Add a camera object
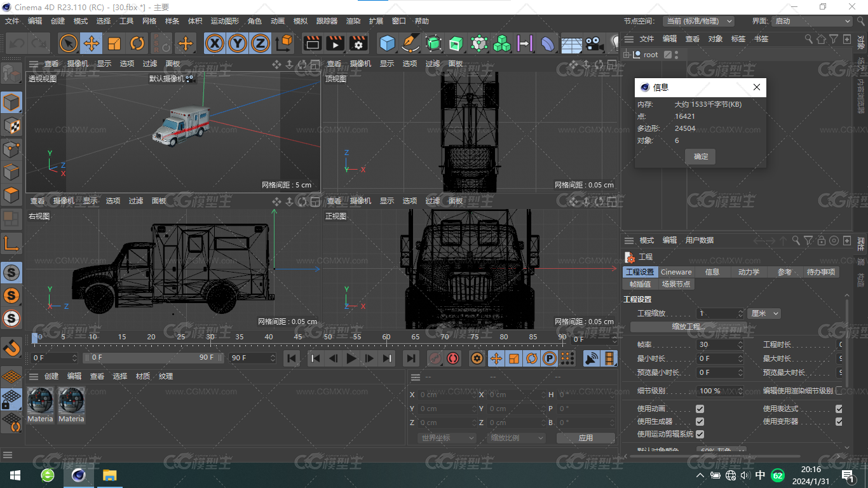The image size is (868, 488). tap(594, 43)
